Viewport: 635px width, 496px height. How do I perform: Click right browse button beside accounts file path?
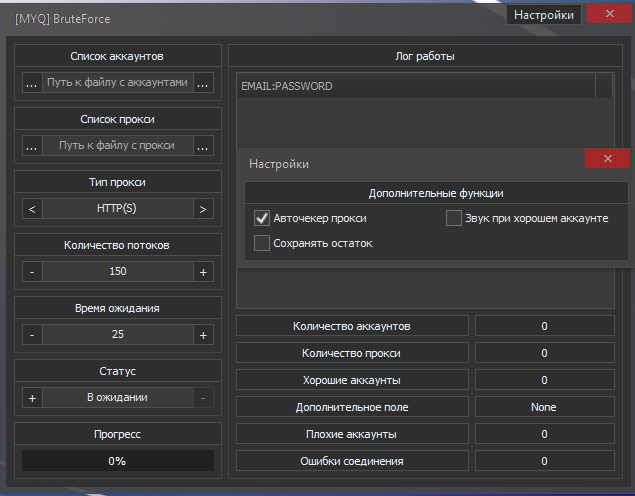coord(203,84)
